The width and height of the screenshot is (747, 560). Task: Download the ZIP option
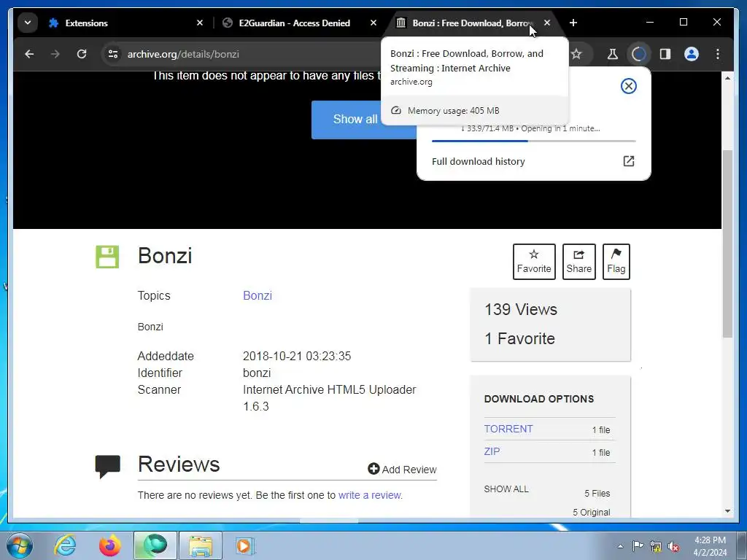click(x=492, y=451)
